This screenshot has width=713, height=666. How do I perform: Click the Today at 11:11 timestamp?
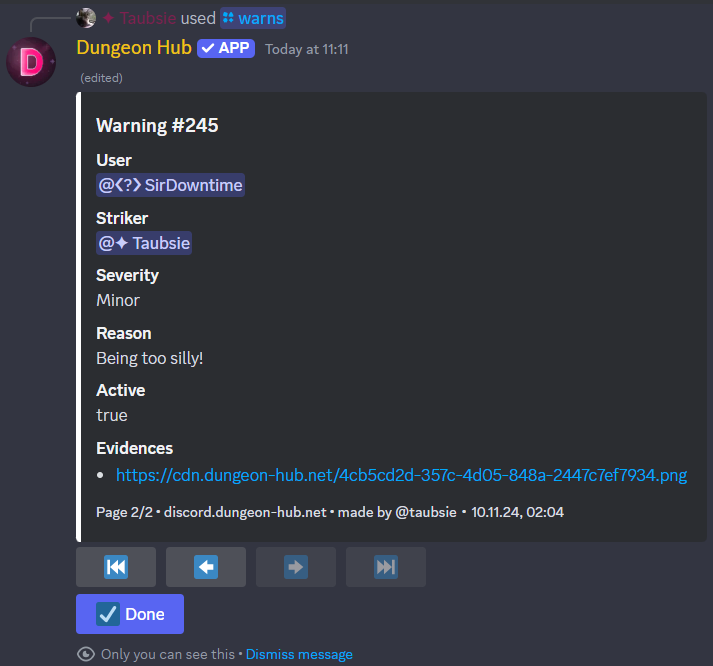307,49
